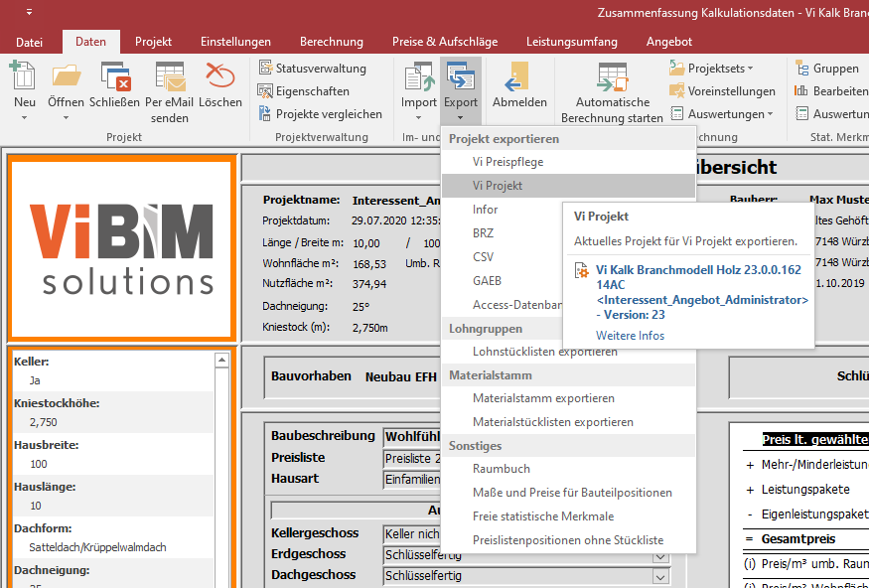The image size is (869, 588).
Task: Choose Infor export option
Action: 503,210
